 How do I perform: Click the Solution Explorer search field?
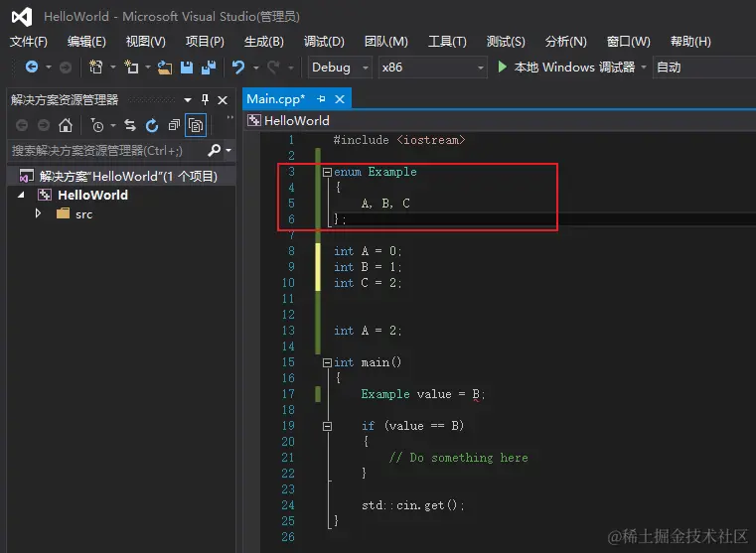[106, 151]
